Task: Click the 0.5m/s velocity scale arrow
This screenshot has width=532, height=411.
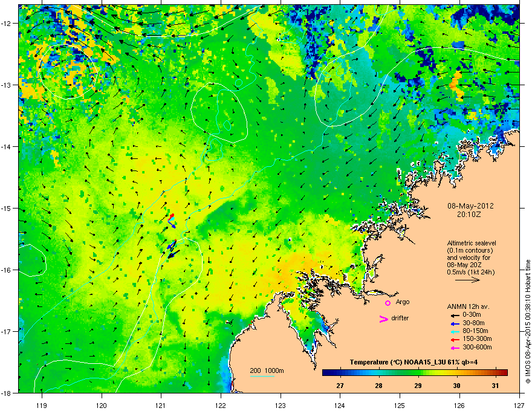Action: point(467,280)
